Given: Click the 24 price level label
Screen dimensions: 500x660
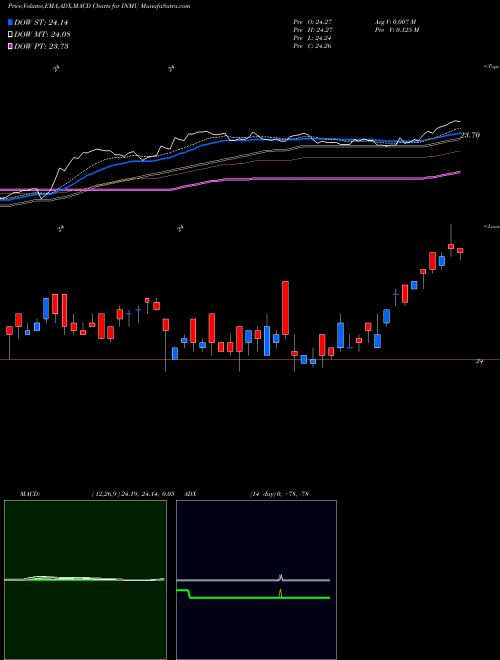Looking at the screenshot, I should pyautogui.click(x=479, y=361).
